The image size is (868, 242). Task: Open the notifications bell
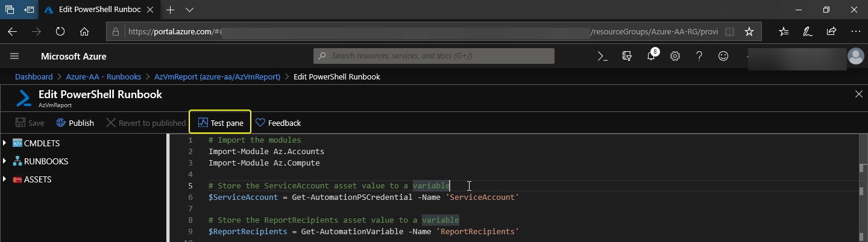[x=651, y=56]
